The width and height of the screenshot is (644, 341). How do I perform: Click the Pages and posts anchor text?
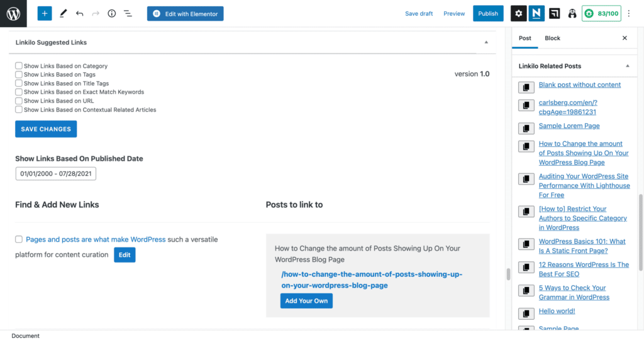[96, 239]
